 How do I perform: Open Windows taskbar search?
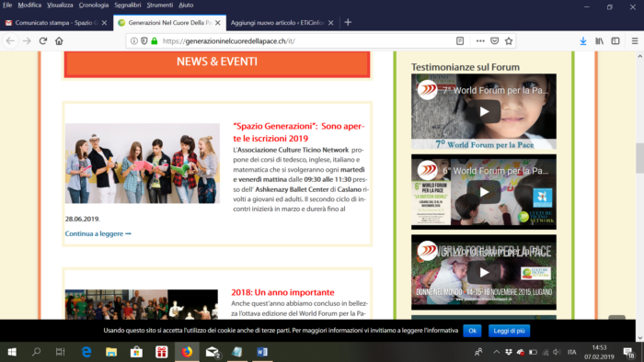click(x=36, y=352)
